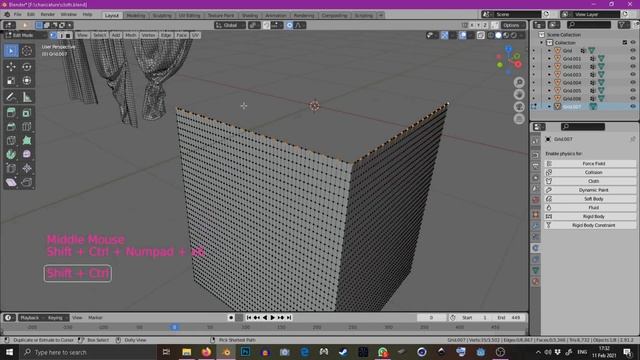Click the outliner search field
This screenshot has width=640, height=360.
click(589, 25)
